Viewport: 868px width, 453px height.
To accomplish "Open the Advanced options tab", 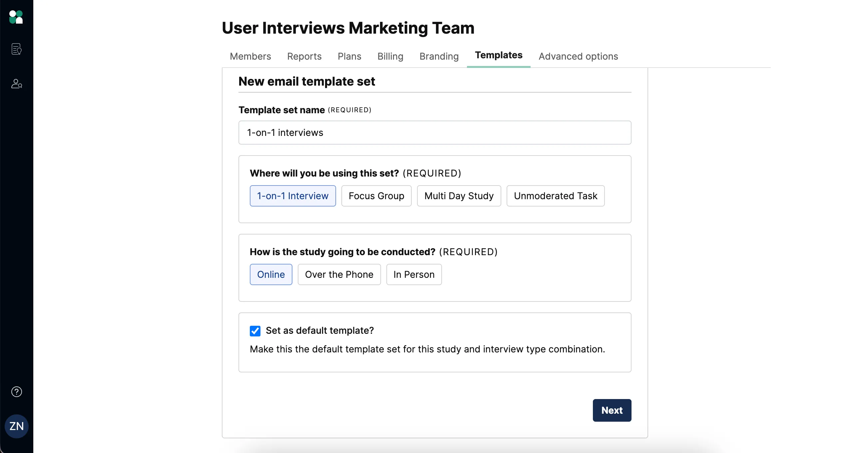I will [x=578, y=56].
